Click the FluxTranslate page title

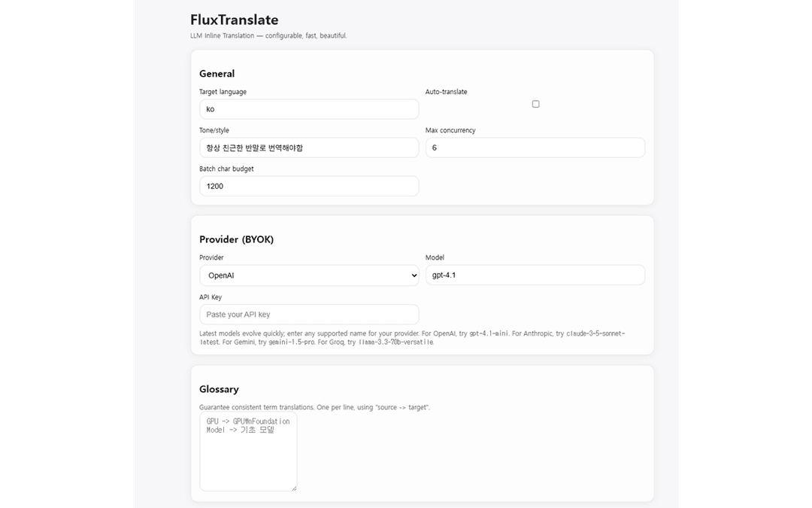[234, 20]
